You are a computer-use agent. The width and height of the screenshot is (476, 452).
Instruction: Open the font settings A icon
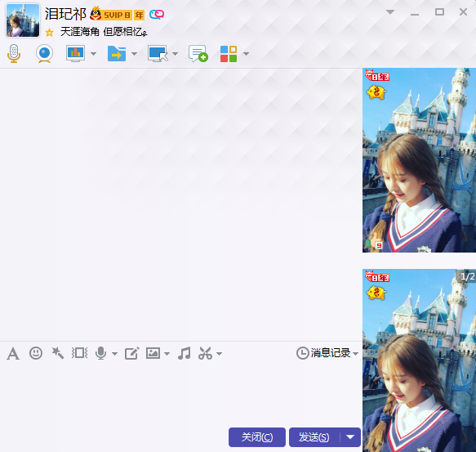(13, 354)
